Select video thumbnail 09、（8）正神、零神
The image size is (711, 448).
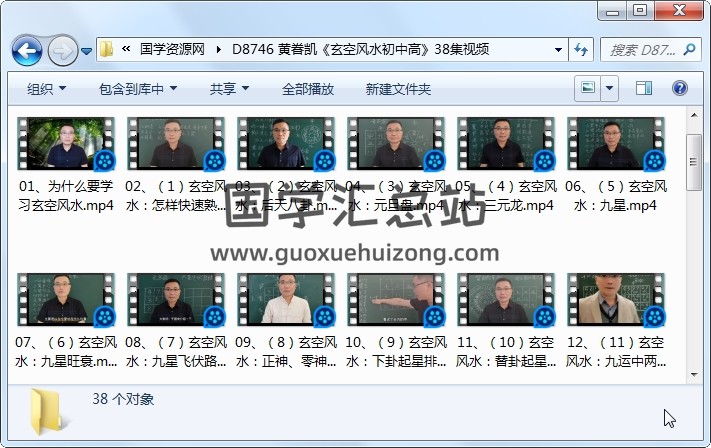point(286,300)
